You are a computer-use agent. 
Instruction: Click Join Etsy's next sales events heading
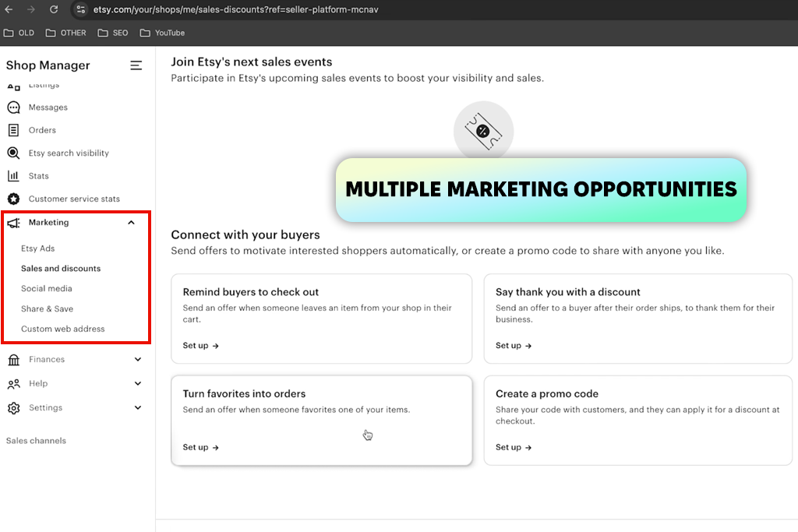252,62
